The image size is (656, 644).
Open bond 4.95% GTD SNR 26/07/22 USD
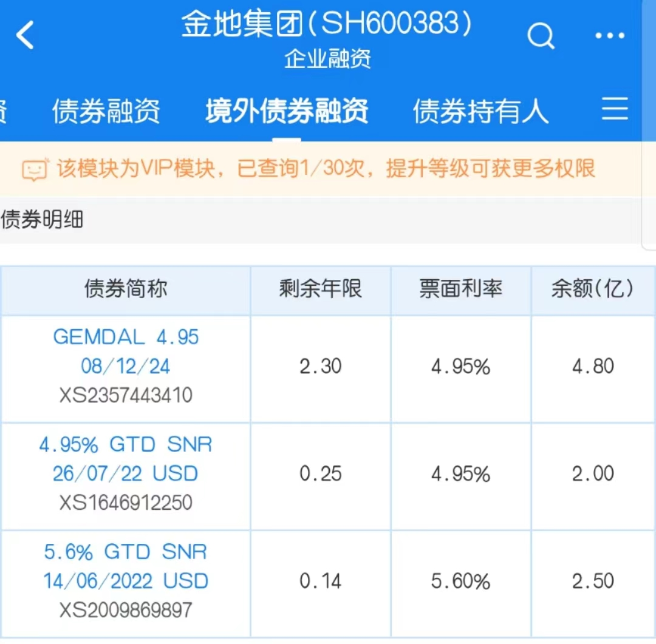[126, 459]
